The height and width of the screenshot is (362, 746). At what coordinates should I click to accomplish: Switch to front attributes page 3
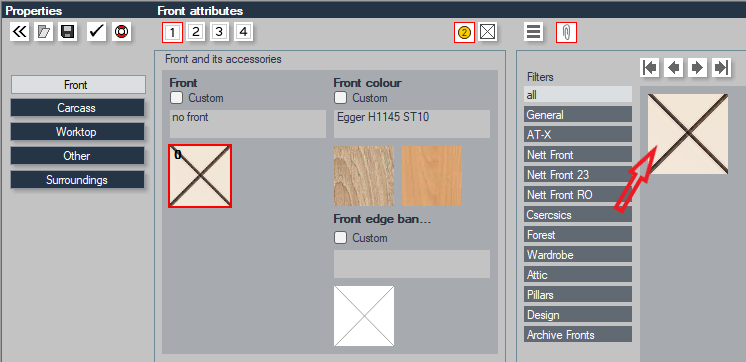click(219, 32)
